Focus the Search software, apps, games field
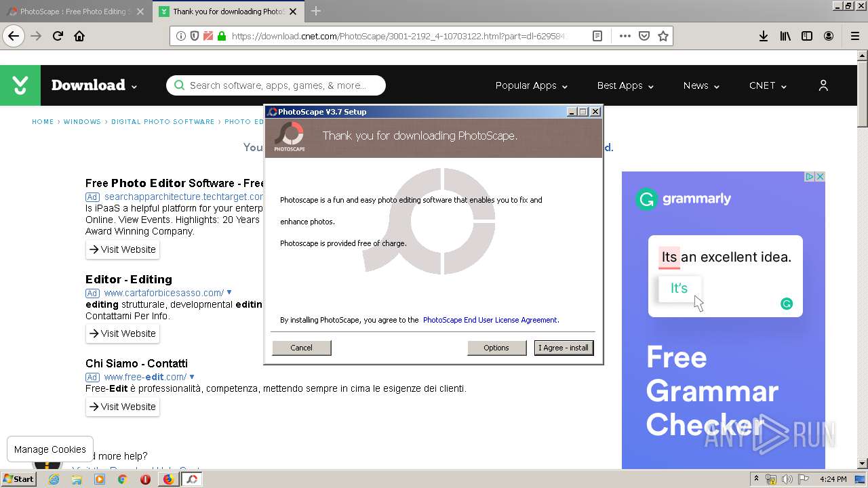The width and height of the screenshot is (868, 488). click(x=276, y=85)
